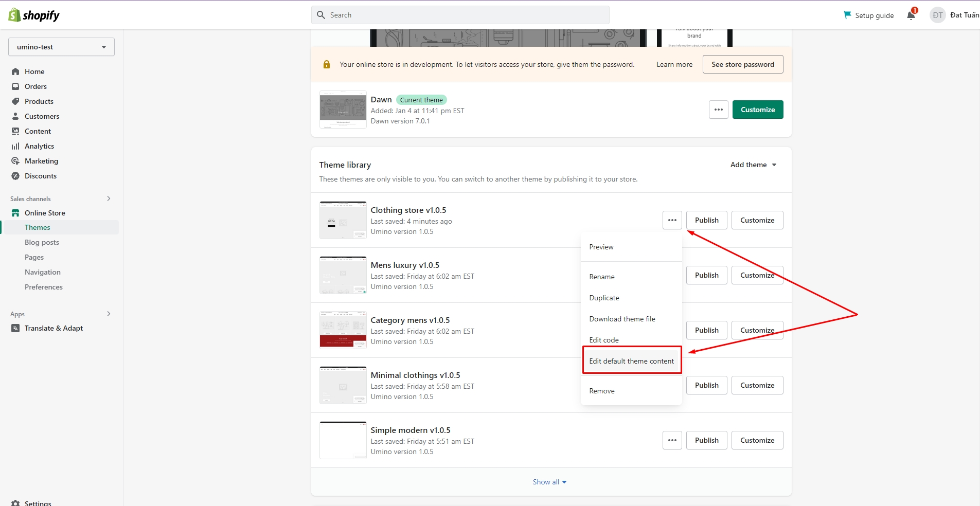Click the Search input field
The height and width of the screenshot is (506, 980).
pyautogui.click(x=460, y=15)
